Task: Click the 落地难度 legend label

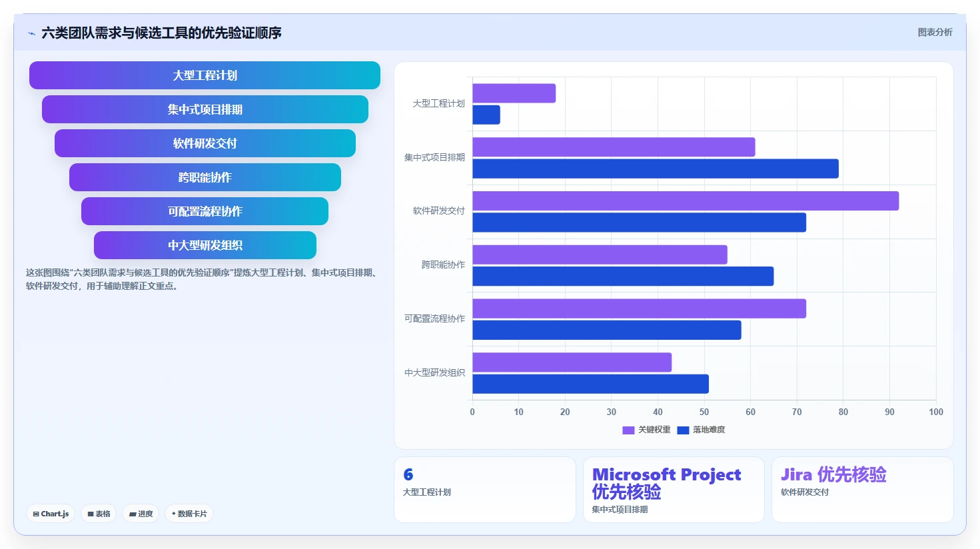Action: (709, 430)
